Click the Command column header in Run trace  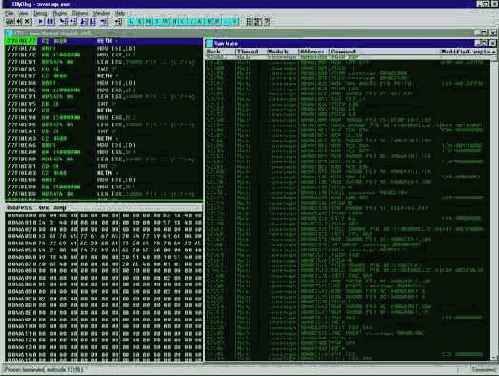click(343, 51)
